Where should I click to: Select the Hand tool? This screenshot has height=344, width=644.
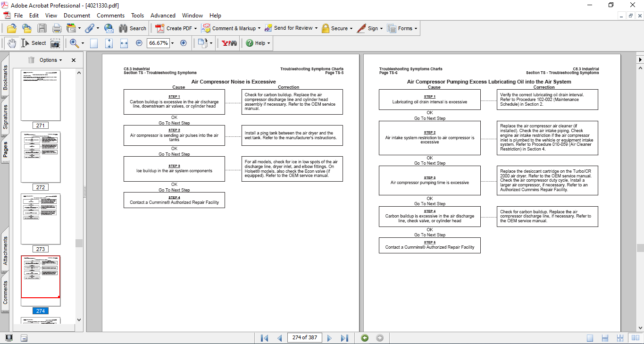11,43
